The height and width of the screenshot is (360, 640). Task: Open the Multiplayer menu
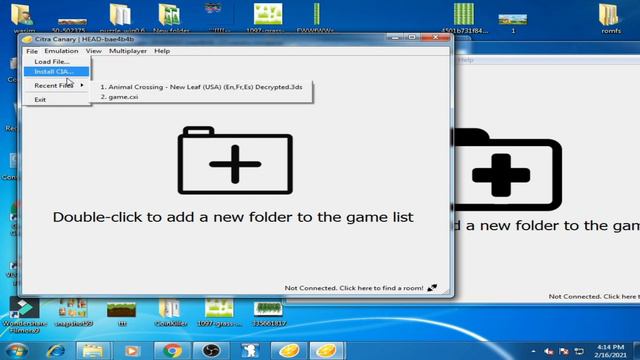click(128, 51)
